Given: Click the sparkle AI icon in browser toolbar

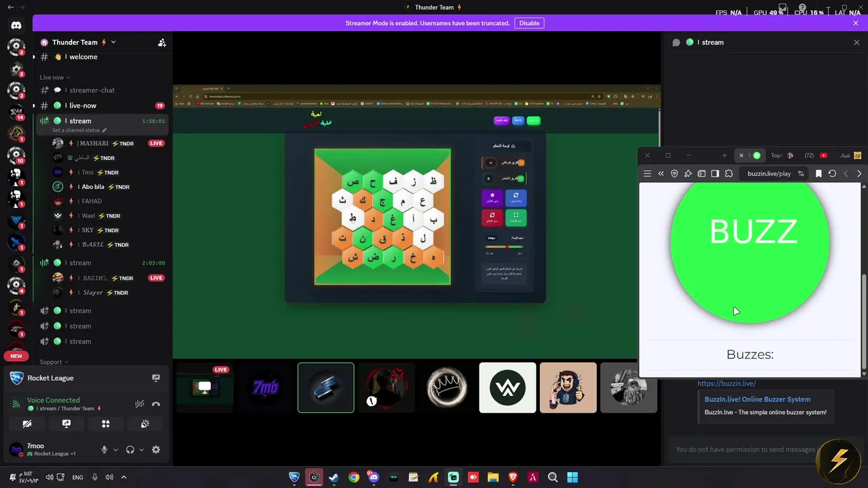Looking at the screenshot, I should (x=688, y=174).
